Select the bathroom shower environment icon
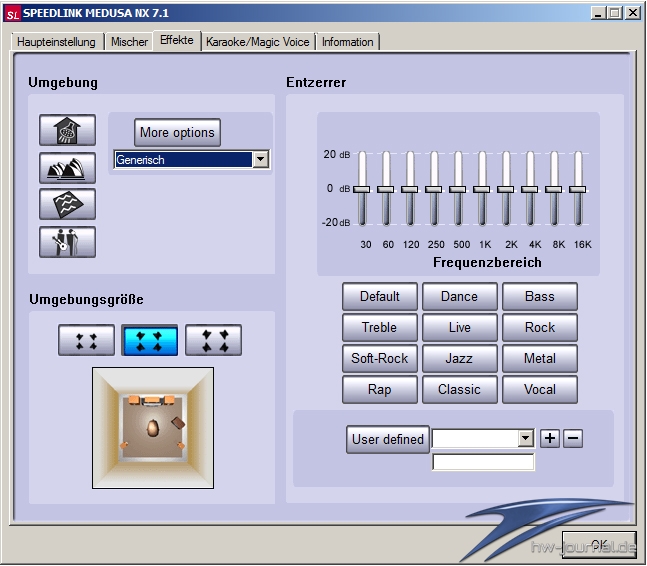Screen dimensions: 647x566 67,130
